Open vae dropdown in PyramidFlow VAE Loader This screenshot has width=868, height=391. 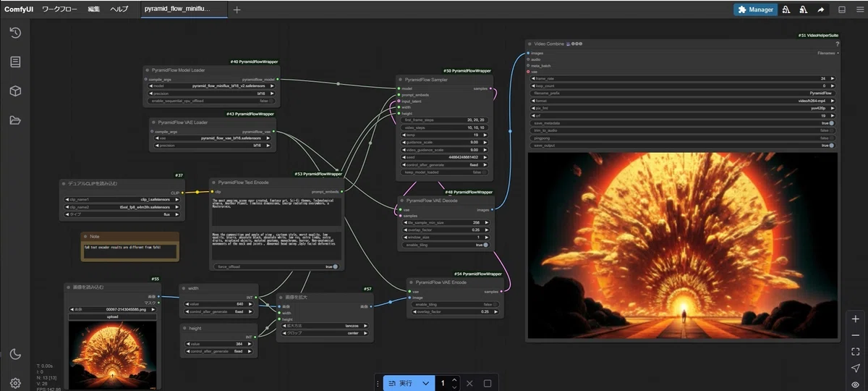[213, 138]
